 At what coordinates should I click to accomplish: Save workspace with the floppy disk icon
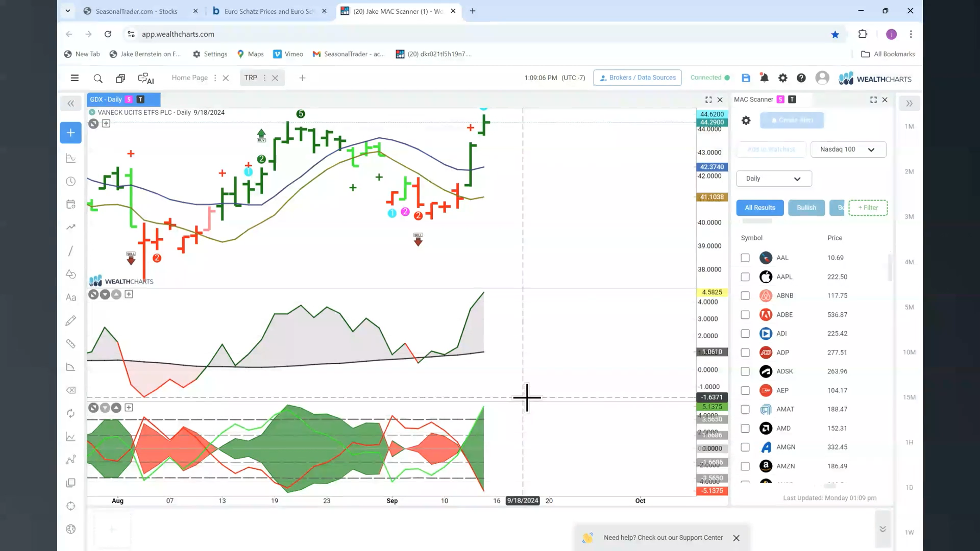[746, 78]
